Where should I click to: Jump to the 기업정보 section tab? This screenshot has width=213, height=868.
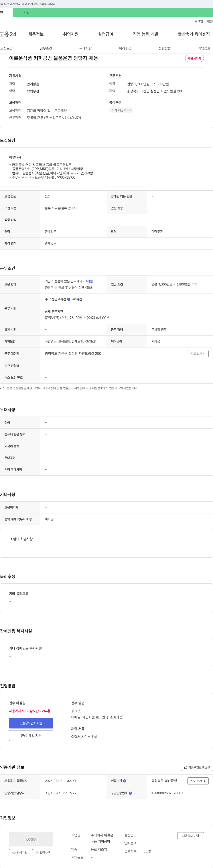(204, 48)
